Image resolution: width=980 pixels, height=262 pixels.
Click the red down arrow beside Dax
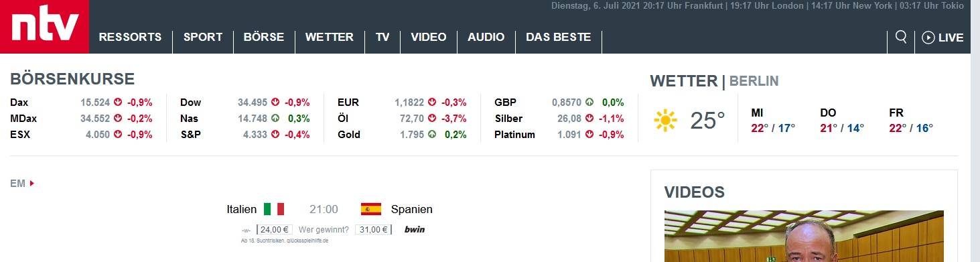coord(118,103)
